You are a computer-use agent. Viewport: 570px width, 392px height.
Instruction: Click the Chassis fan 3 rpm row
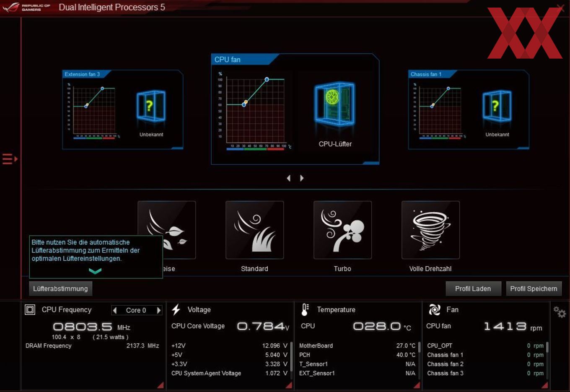point(485,373)
